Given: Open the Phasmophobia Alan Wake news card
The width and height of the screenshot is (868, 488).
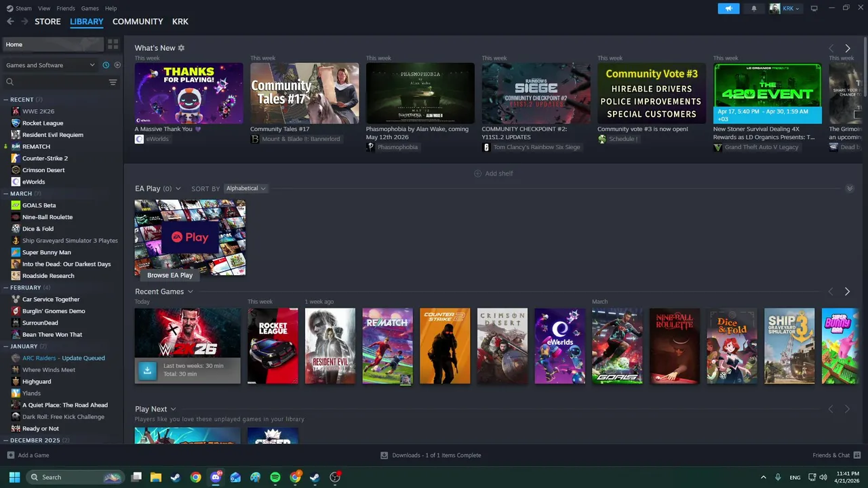Looking at the screenshot, I should pyautogui.click(x=420, y=94).
